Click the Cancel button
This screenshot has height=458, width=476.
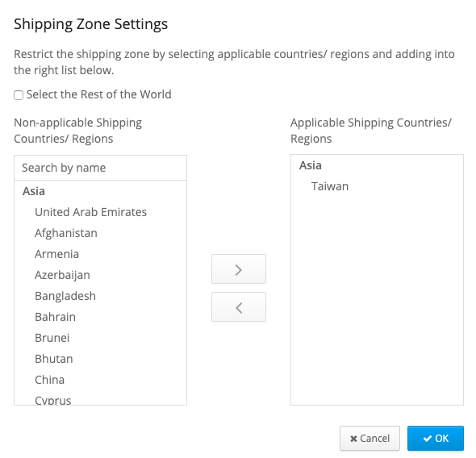(370, 439)
